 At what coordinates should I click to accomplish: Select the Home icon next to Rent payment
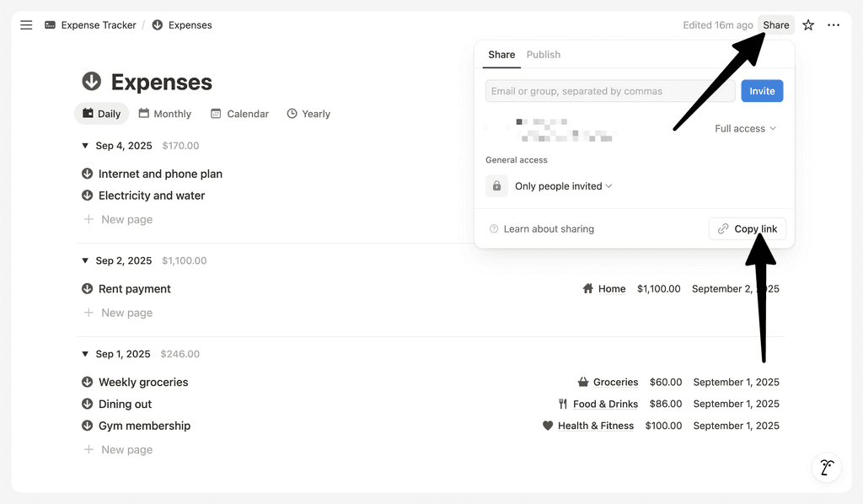588,288
